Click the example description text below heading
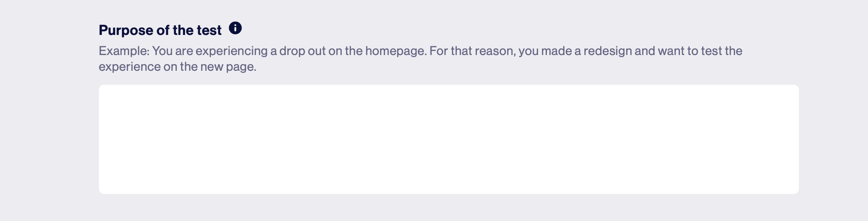Screen dimensions: 868x221 (420, 59)
